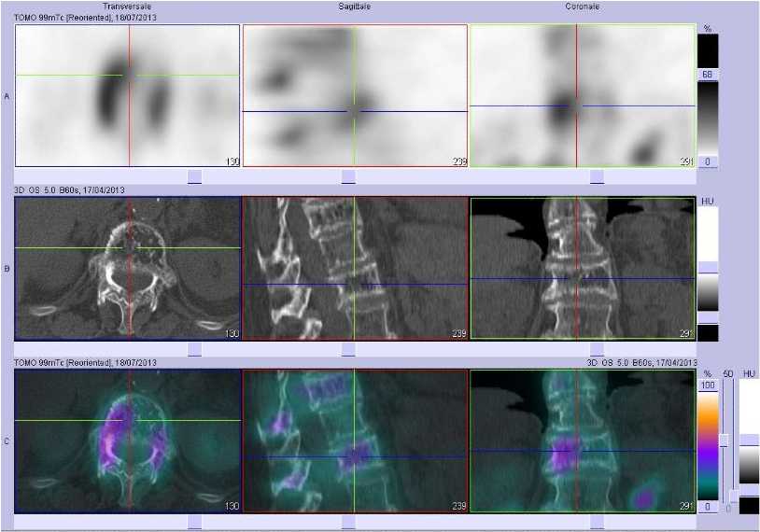Image resolution: width=760 pixels, height=532 pixels.
Task: Click the lower threshold value 0 on row A scale
Action: point(708,161)
